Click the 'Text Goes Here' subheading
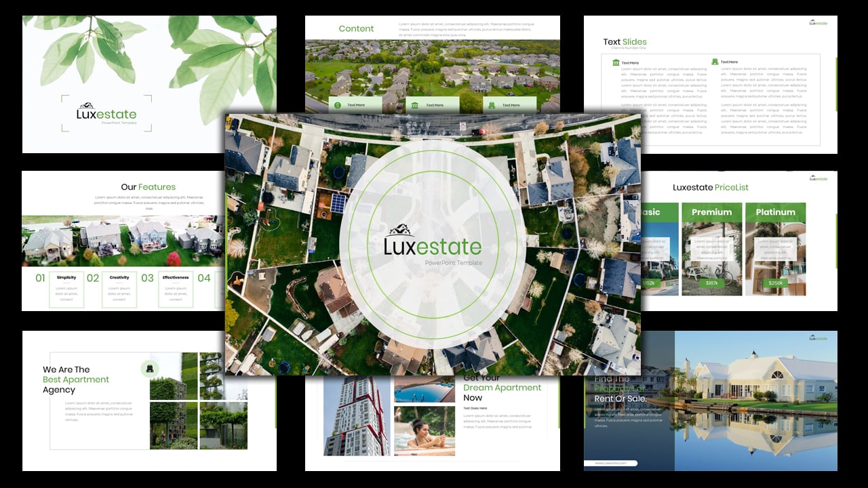Image resolution: width=868 pixels, height=488 pixels. click(475, 408)
